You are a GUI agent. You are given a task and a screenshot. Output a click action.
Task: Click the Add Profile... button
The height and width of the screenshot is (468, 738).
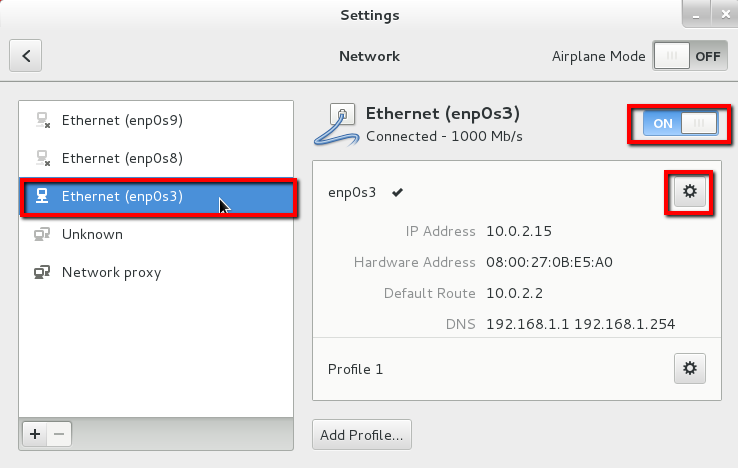(x=361, y=435)
